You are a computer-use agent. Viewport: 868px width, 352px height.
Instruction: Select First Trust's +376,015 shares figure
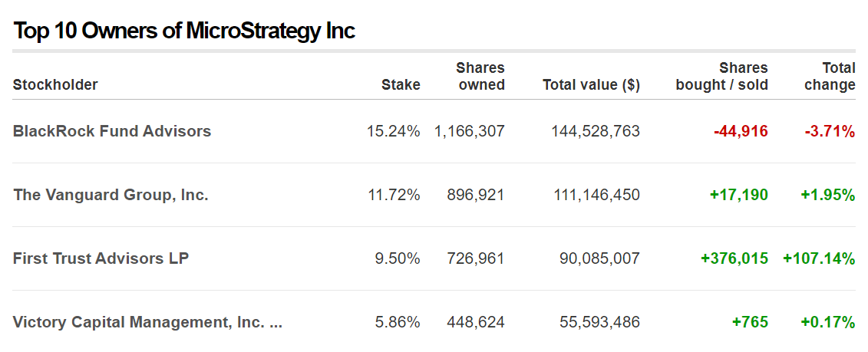coord(734,258)
